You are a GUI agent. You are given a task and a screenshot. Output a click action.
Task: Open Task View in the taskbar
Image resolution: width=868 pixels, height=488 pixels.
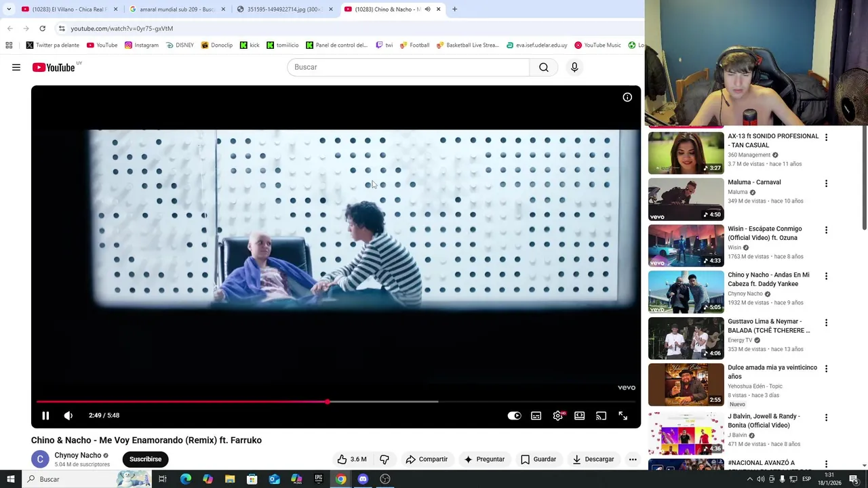(x=163, y=479)
